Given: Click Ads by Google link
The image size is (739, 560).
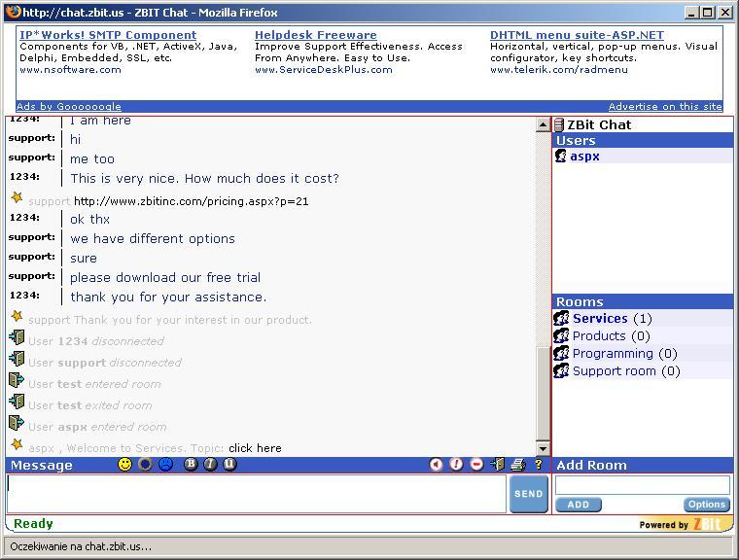Looking at the screenshot, I should click(69, 107).
